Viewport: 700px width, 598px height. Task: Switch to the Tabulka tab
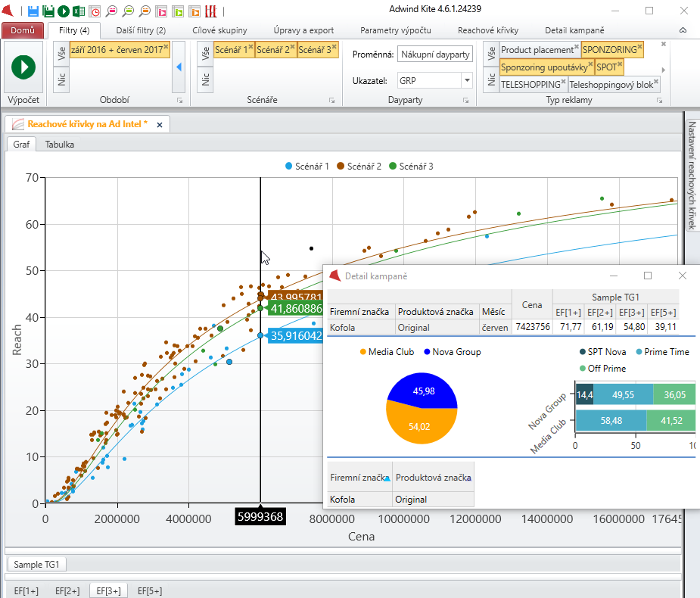[59, 144]
